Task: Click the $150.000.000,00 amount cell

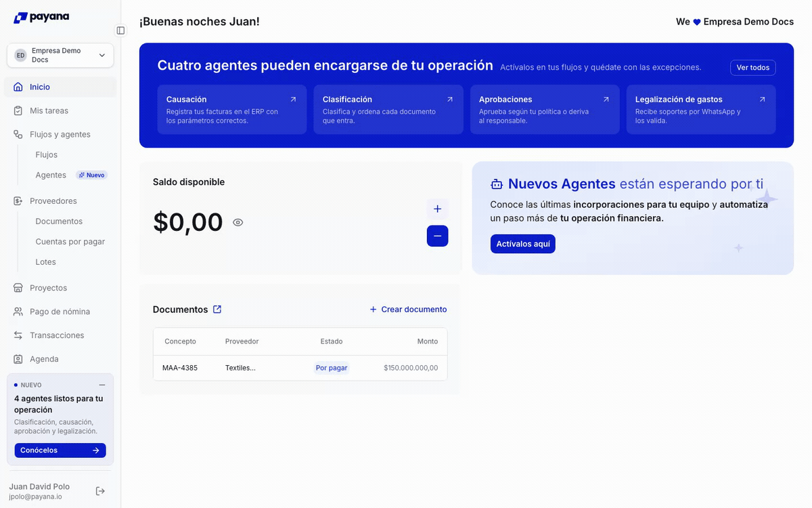Action: tap(411, 368)
